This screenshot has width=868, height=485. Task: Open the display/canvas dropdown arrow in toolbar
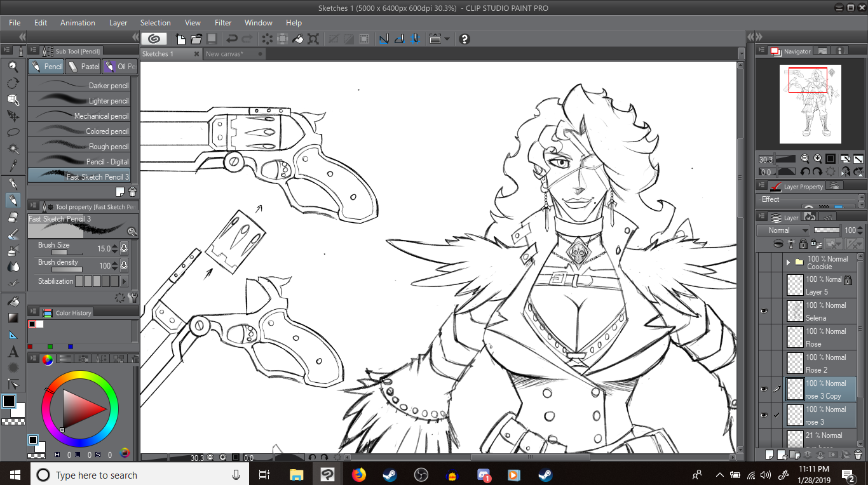tap(447, 39)
